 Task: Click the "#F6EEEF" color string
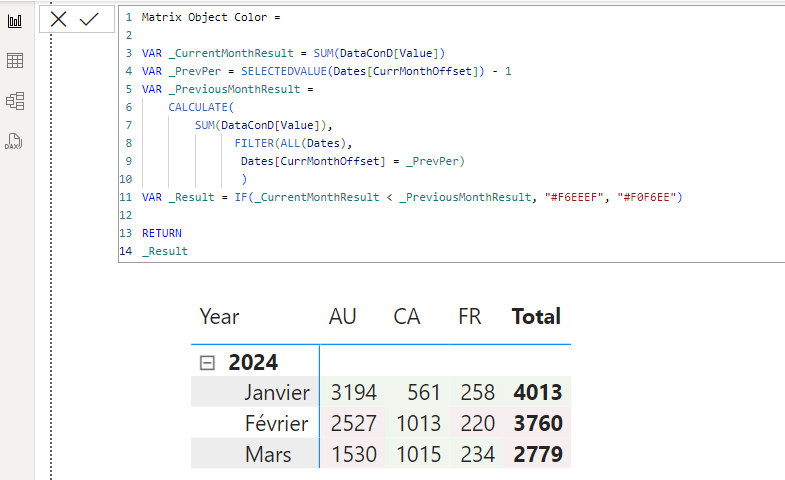(574, 197)
